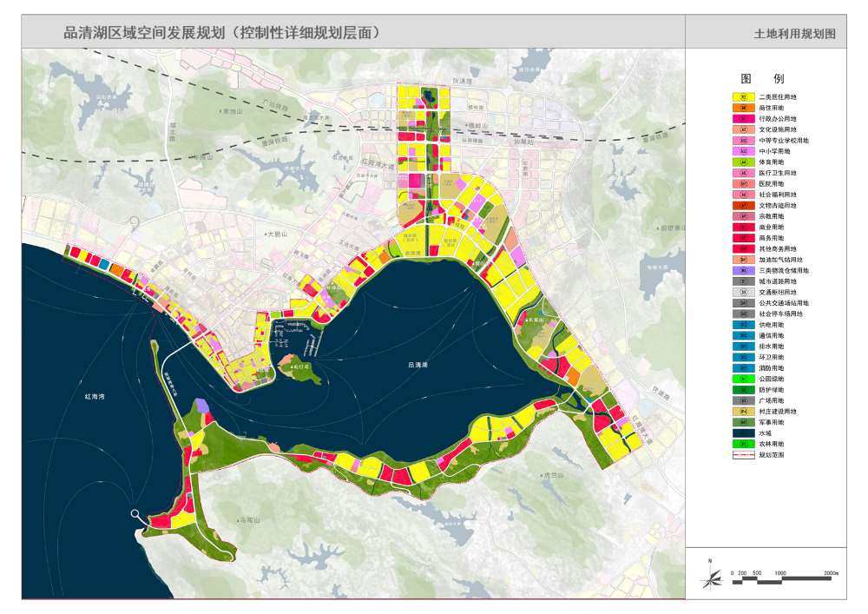Click the purple 三类物流仓储用地 legend swatch
The width and height of the screenshot is (868, 614).
click(x=744, y=271)
